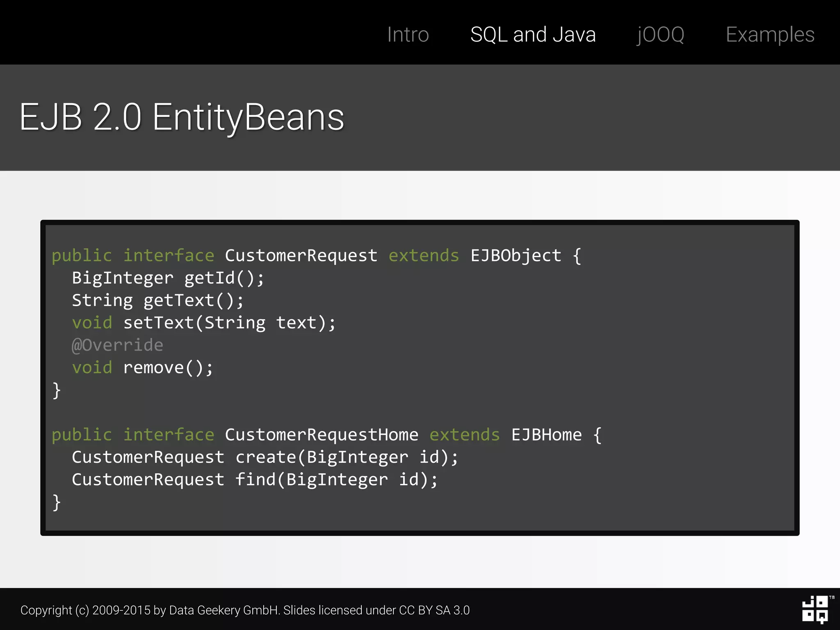Click the setText(String text) method line
840x630 pixels.
204,323
